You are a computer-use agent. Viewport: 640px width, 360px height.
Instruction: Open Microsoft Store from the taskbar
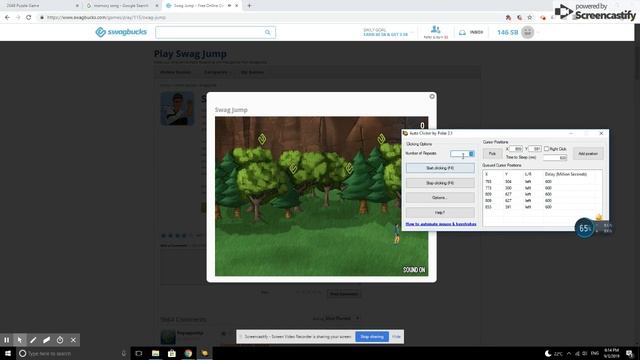click(x=172, y=353)
